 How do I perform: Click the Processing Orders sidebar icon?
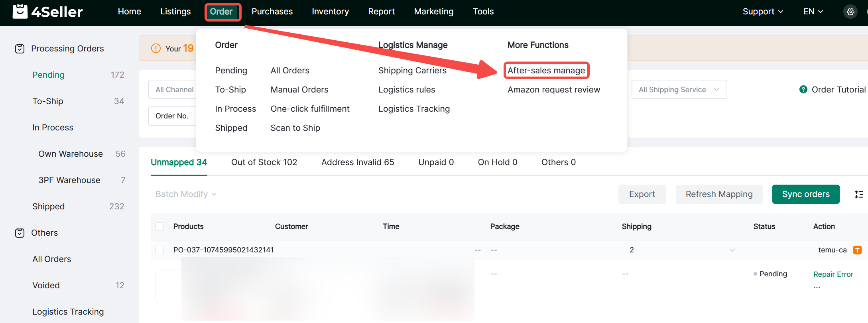coord(20,49)
